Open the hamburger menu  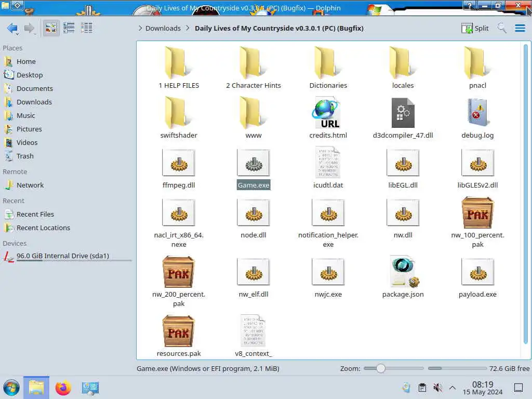[520, 28]
